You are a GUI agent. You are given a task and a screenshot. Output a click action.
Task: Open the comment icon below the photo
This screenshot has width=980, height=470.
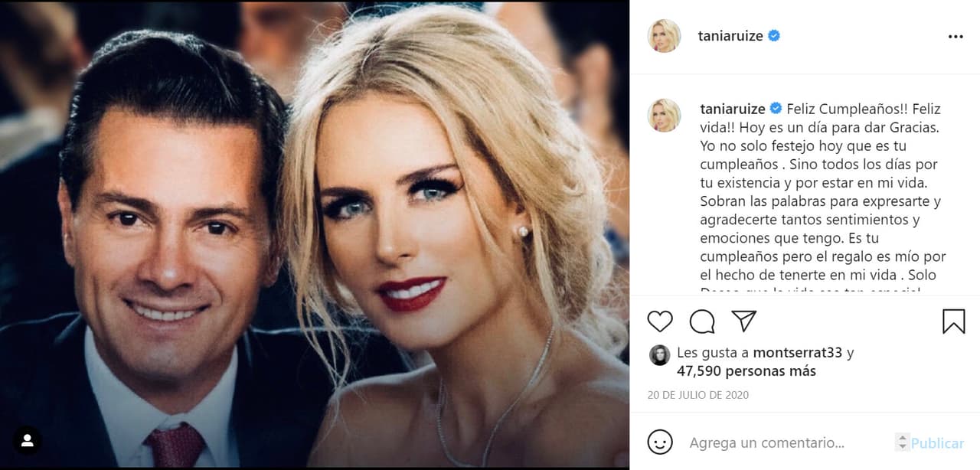[x=701, y=321]
